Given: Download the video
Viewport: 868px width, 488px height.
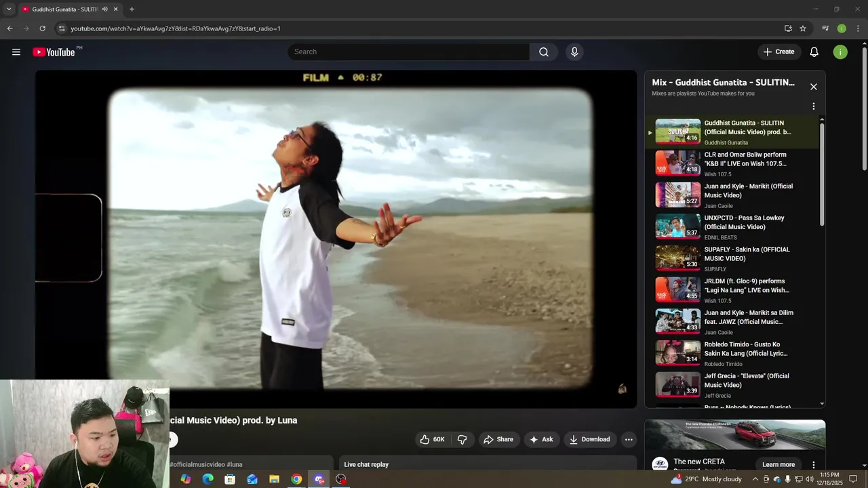Looking at the screenshot, I should pos(589,439).
